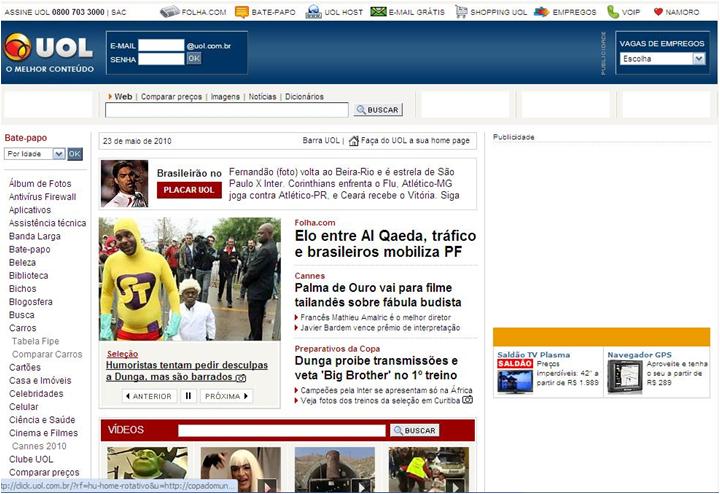
Task: Click the UOL logo
Action: pyautogui.click(x=49, y=53)
